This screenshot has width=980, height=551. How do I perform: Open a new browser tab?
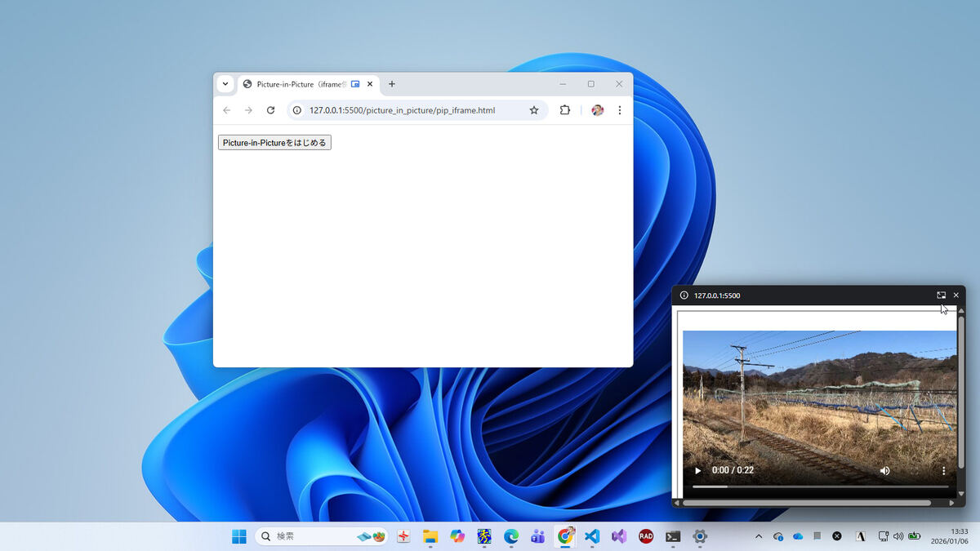coord(391,84)
